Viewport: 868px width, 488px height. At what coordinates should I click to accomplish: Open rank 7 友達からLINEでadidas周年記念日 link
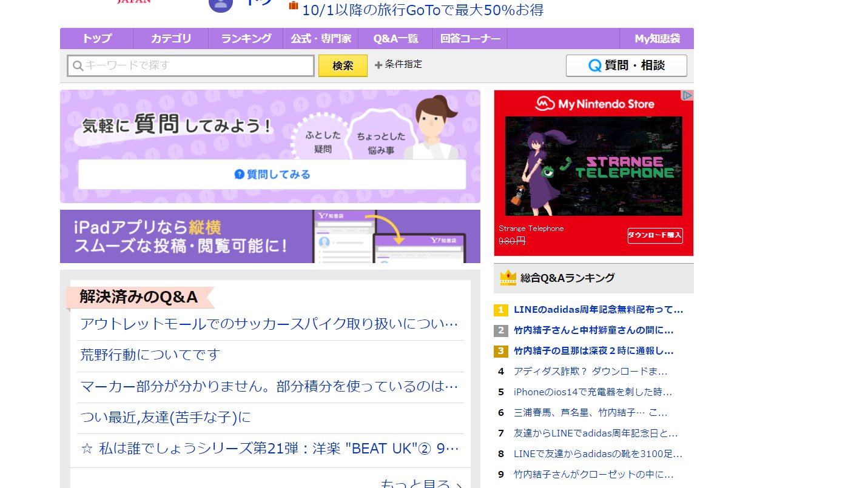596,433
